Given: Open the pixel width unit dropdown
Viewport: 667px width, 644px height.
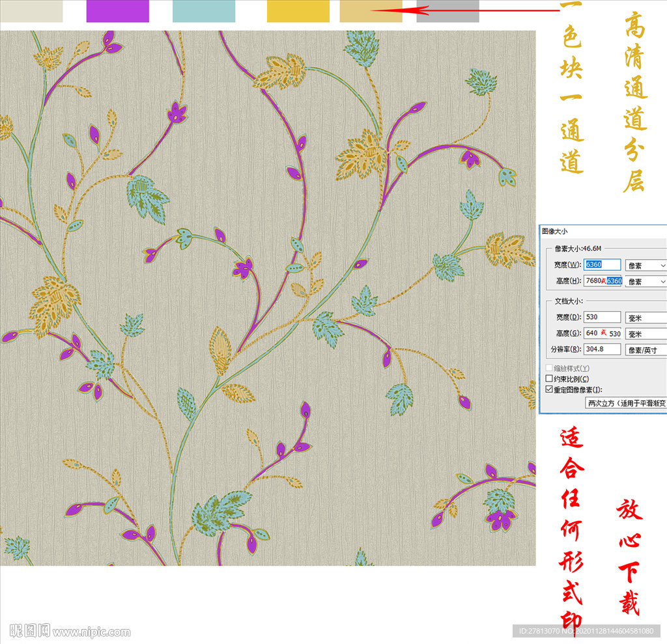Looking at the screenshot, I should [646, 266].
